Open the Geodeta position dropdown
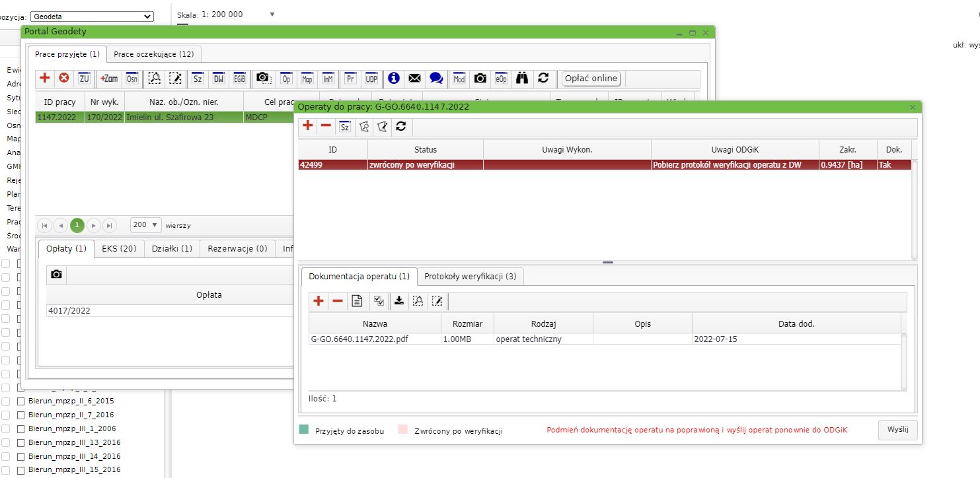The height and width of the screenshot is (478, 980). point(91,17)
